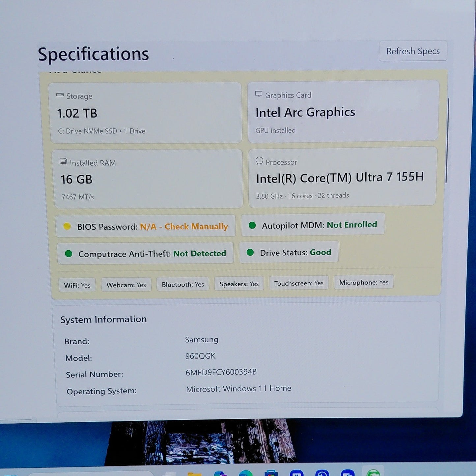
Task: Select the brand value Samsung
Action: pos(202,340)
